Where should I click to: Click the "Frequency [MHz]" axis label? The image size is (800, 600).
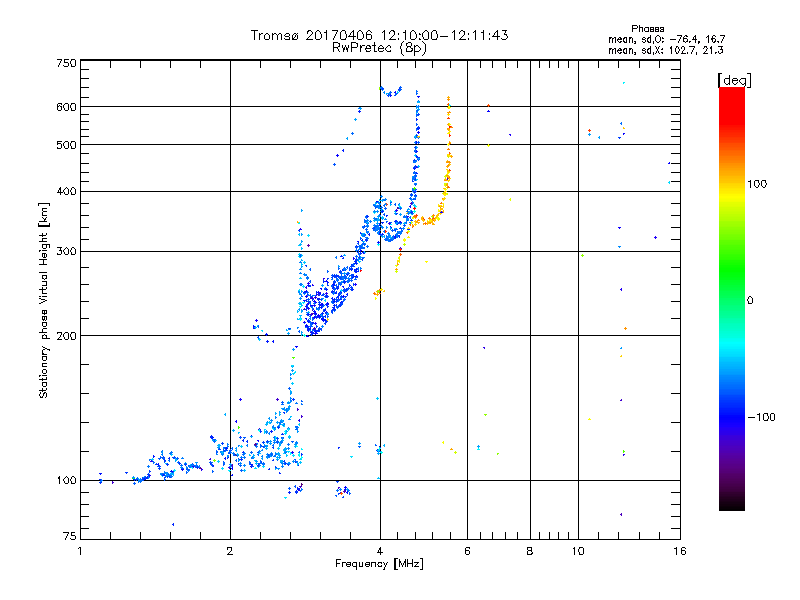coord(379,564)
